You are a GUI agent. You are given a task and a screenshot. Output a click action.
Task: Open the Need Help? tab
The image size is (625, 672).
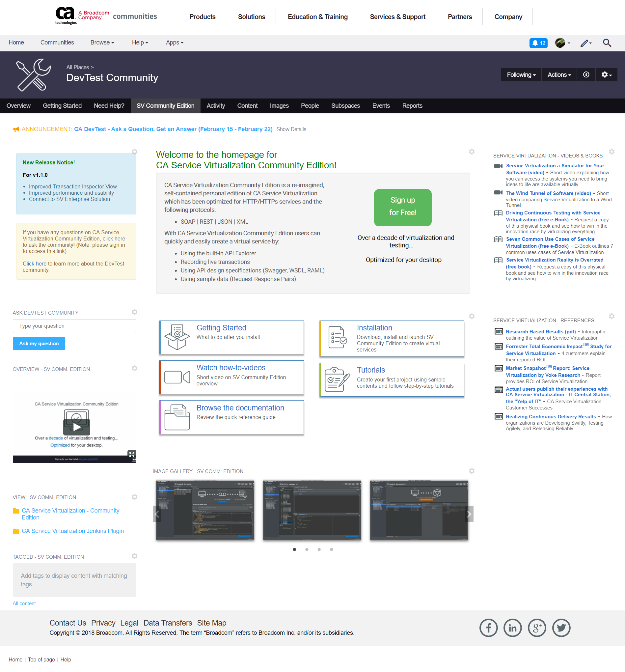coord(109,105)
